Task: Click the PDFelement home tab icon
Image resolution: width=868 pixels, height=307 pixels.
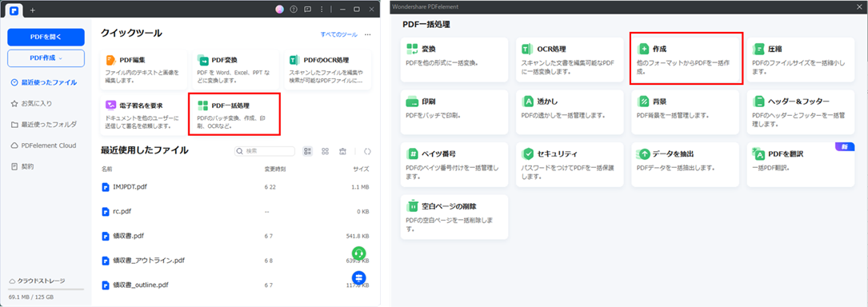Action: tap(14, 10)
